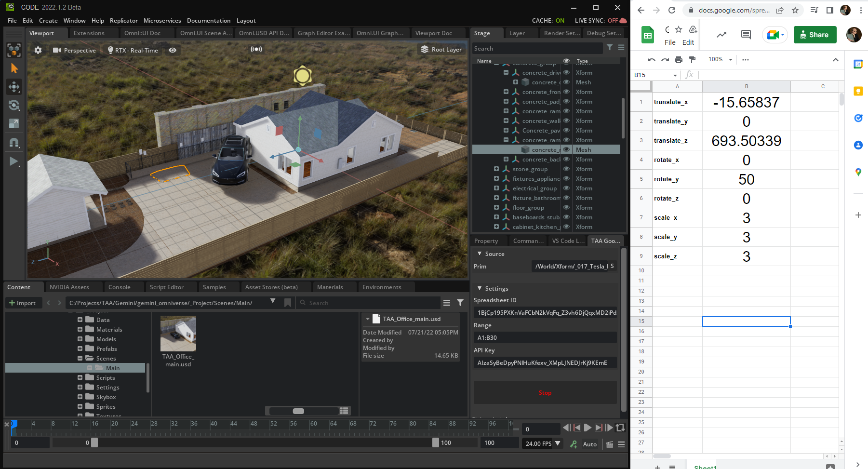Activate the Rotate tool in left toolbar
This screenshot has width=868, height=469.
(14, 105)
